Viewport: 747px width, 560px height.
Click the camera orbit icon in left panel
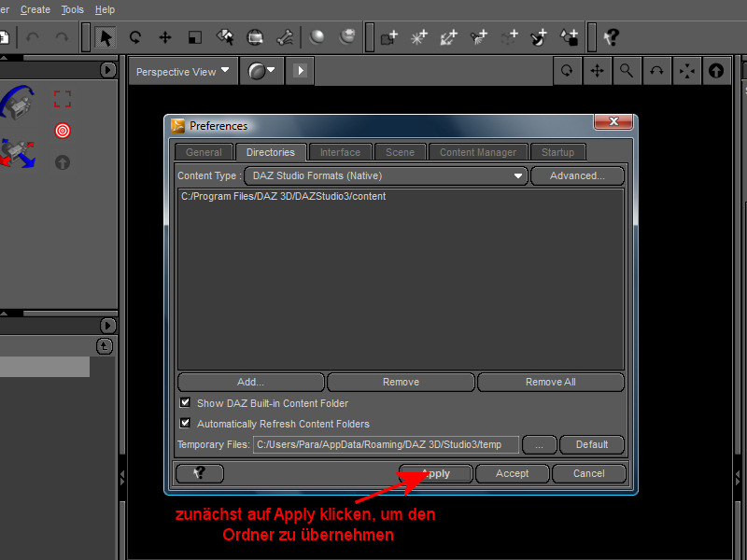(18, 102)
